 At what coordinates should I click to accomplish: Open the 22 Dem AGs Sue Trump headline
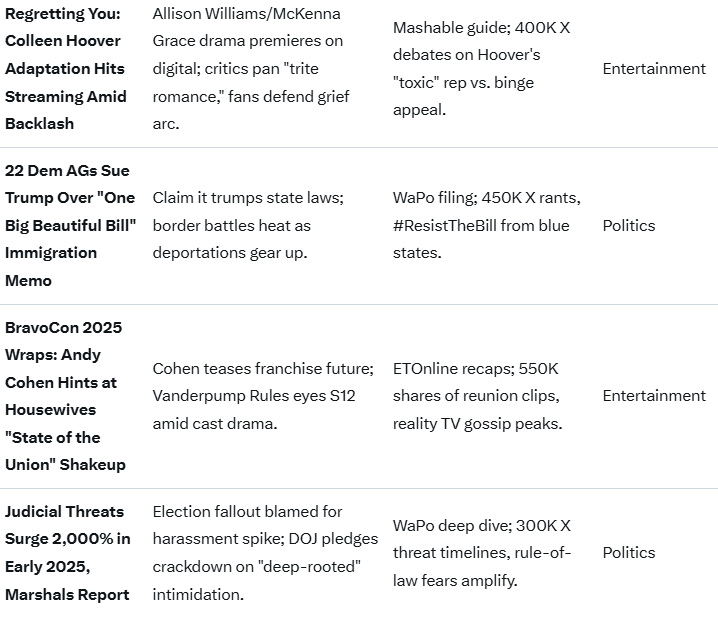(70, 225)
